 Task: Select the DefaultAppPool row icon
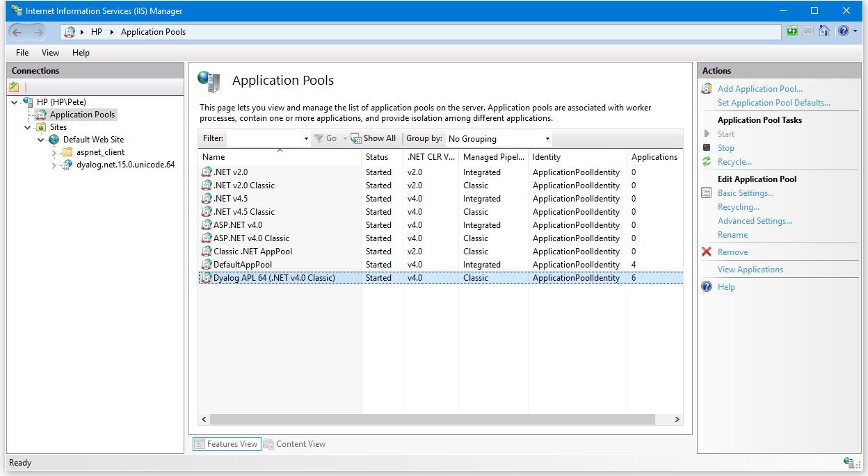[207, 265]
